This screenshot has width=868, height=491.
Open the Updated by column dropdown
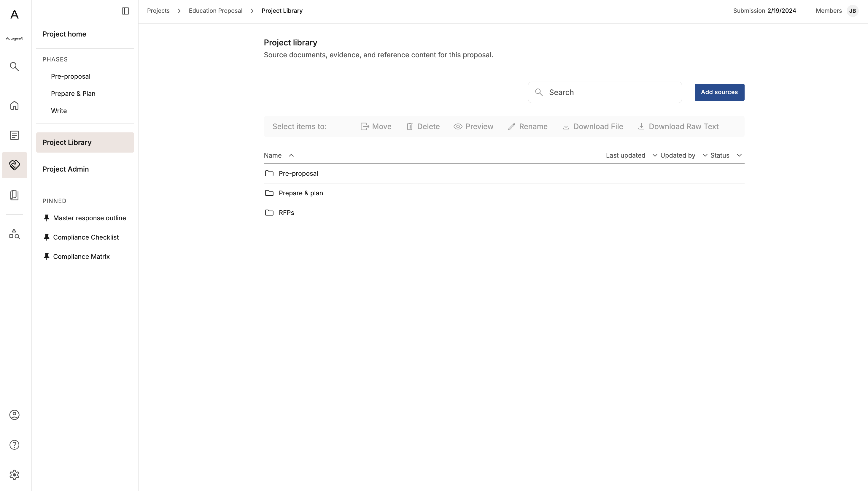pos(705,156)
